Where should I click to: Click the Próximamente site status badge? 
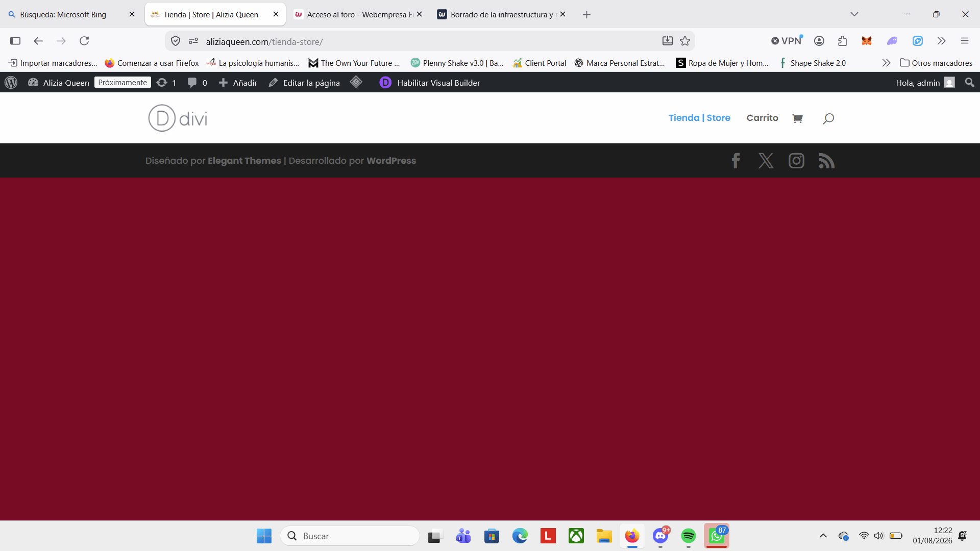coord(122,83)
